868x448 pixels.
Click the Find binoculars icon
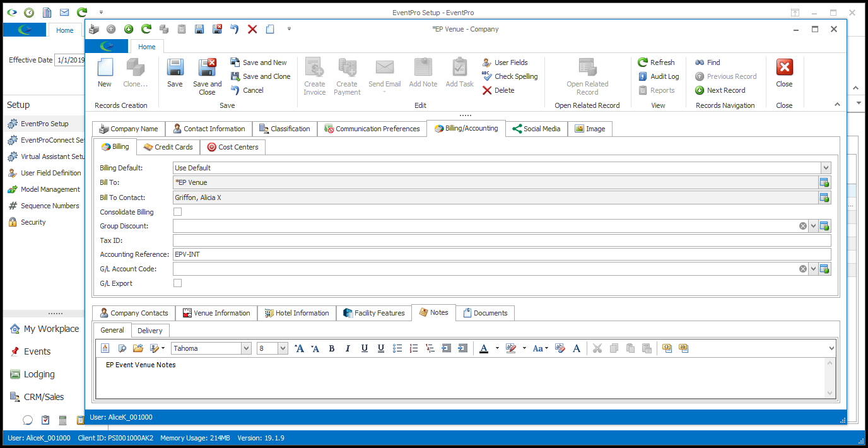point(700,62)
